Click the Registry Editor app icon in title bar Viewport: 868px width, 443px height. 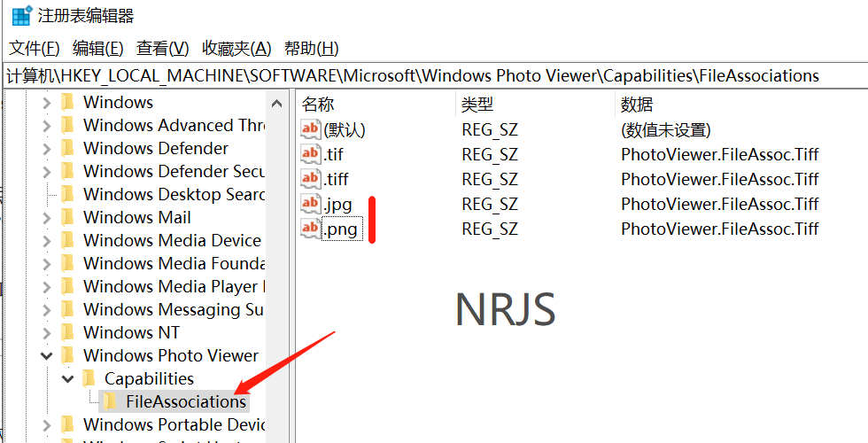(21, 16)
